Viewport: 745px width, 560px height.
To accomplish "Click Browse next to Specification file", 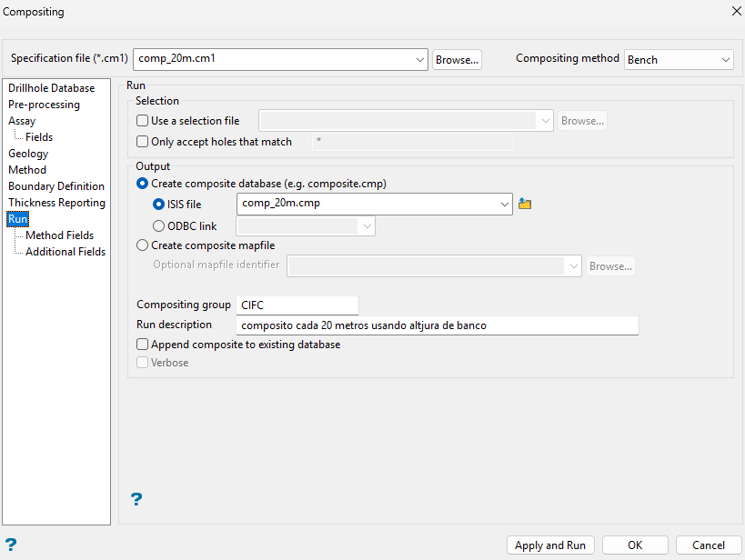I will (457, 60).
